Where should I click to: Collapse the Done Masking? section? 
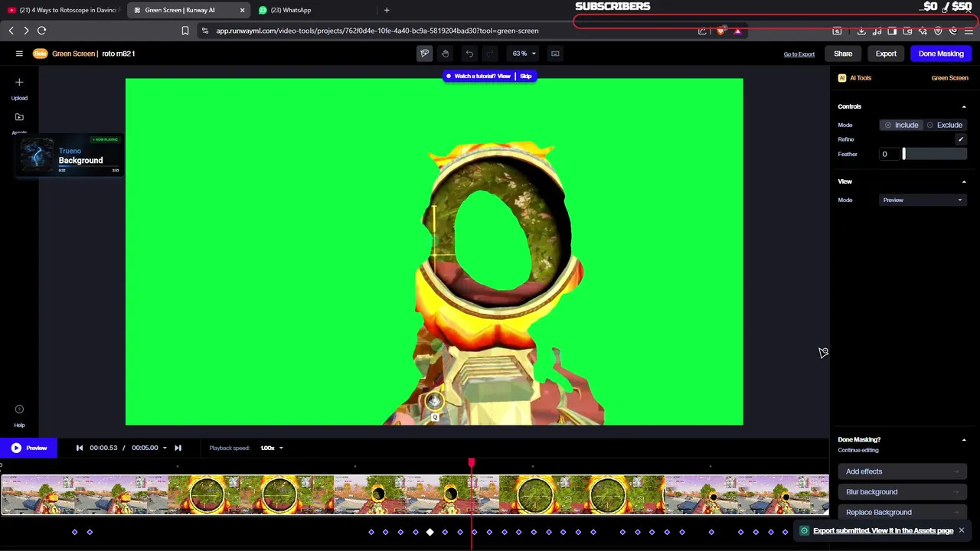964,440
